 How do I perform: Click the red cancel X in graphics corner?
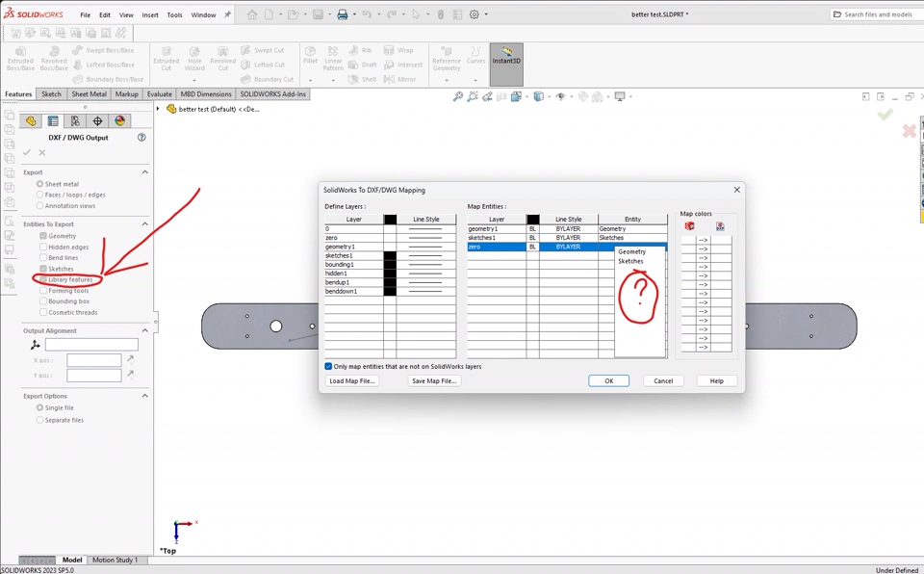[910, 131]
